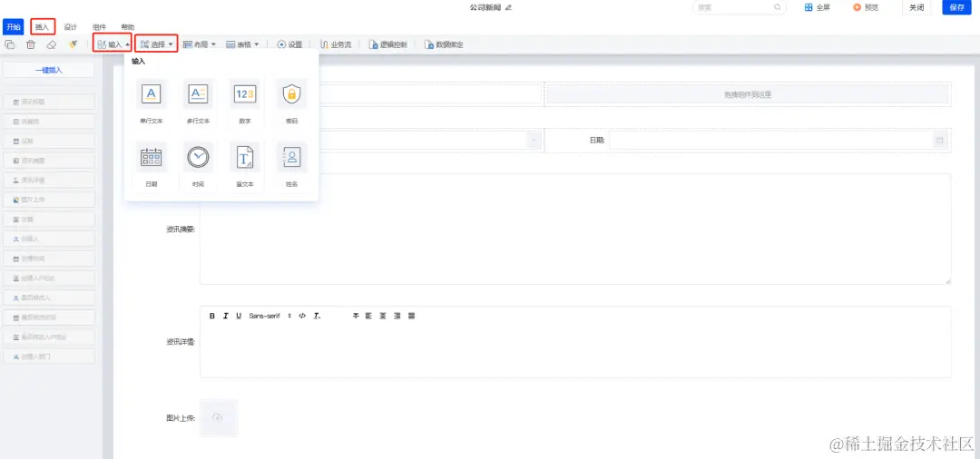Clear formatting with the Tx icon
Viewport: 980px width, 459px height.
coord(317,316)
